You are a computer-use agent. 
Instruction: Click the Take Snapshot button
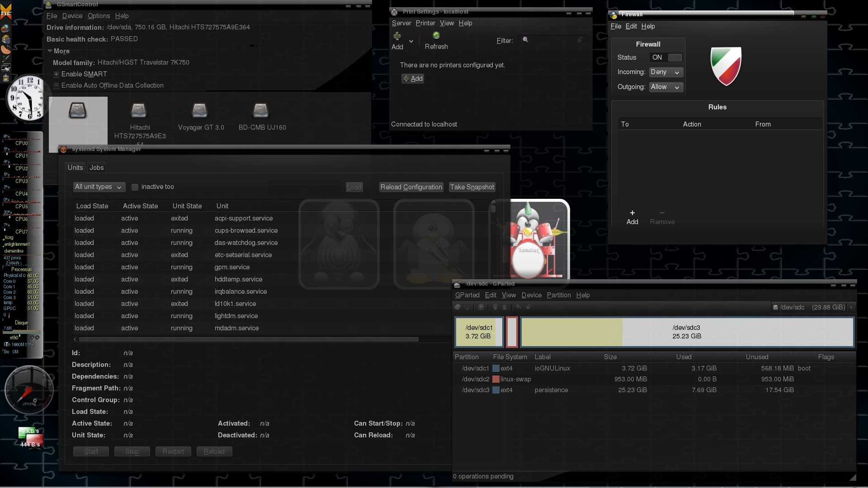[472, 187]
